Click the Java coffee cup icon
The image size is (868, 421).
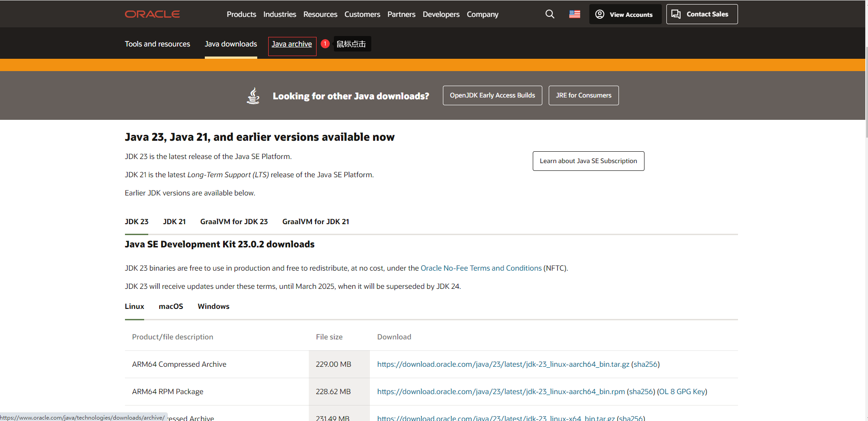[x=253, y=96]
